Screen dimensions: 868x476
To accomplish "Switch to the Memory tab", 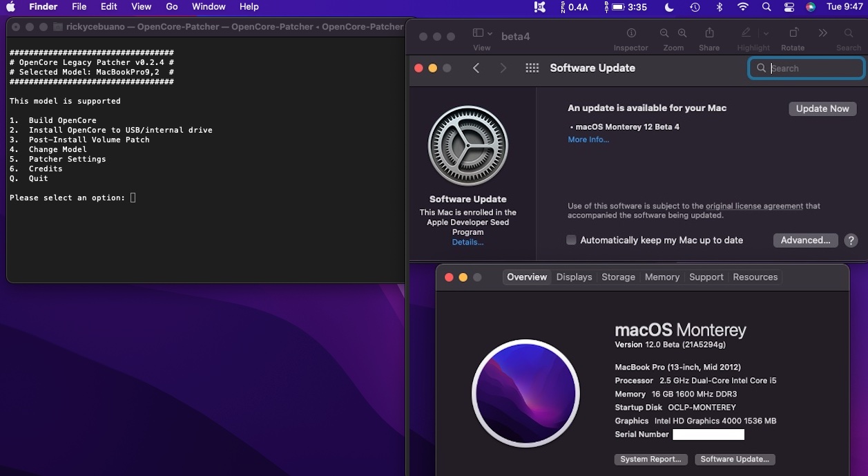I will 662,277.
